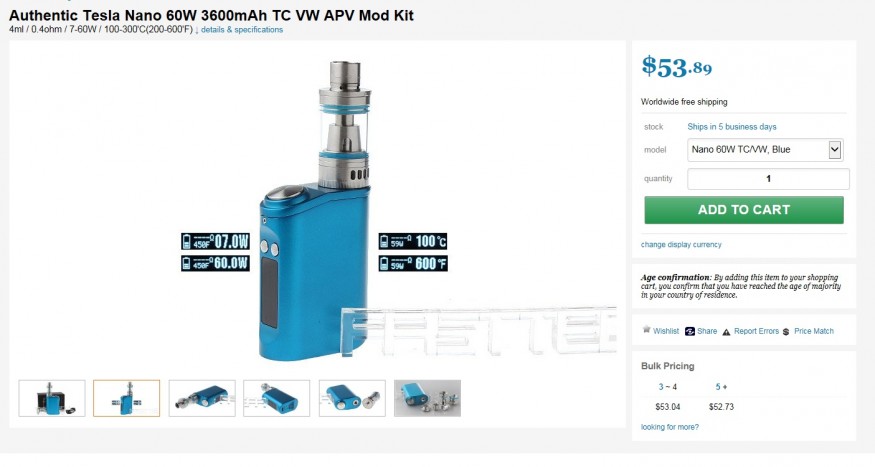View fourth thumbnail showing mod side view

(x=277, y=398)
